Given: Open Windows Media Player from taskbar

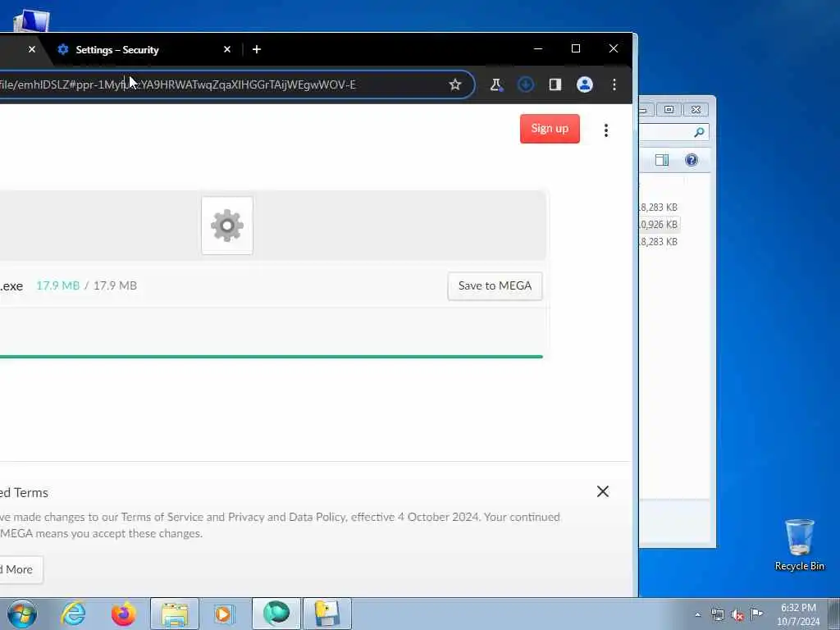Looking at the screenshot, I should click(224, 614).
